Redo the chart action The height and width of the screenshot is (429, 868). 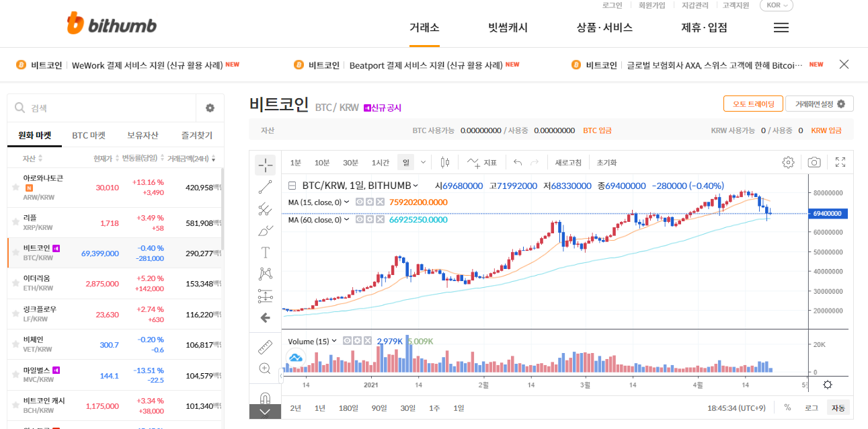pos(535,162)
